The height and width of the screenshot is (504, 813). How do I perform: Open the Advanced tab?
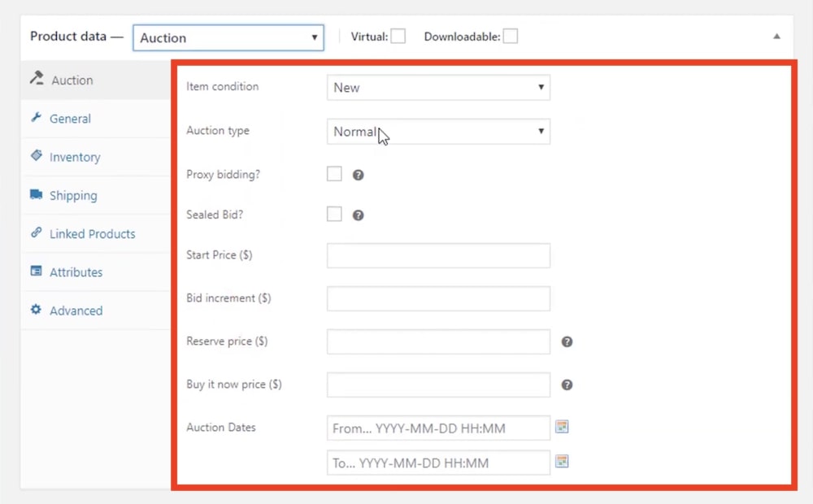coord(95,311)
